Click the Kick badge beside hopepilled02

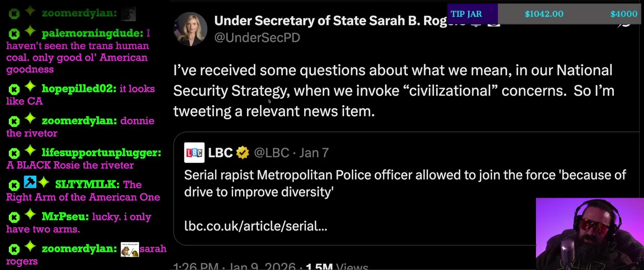14,89
